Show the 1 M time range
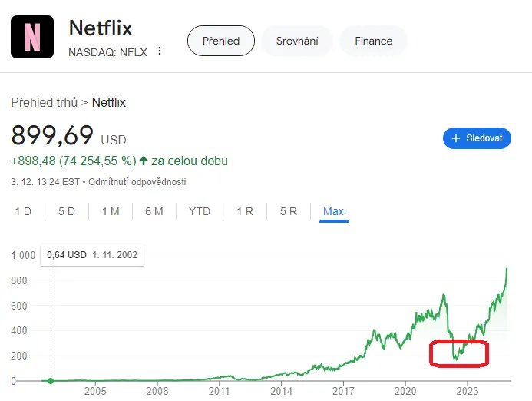Viewport: 532px width, 401px height. [111, 211]
